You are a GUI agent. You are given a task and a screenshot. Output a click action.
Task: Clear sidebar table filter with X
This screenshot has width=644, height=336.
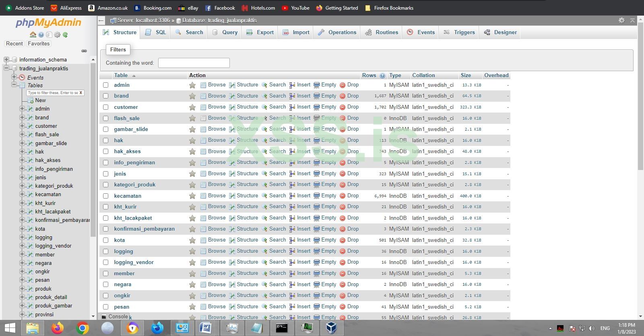pos(81,93)
